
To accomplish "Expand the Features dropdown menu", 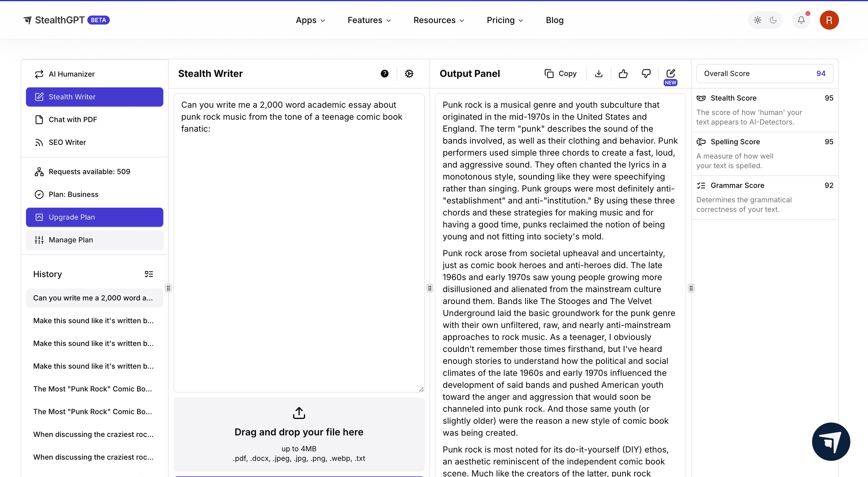I will (369, 20).
